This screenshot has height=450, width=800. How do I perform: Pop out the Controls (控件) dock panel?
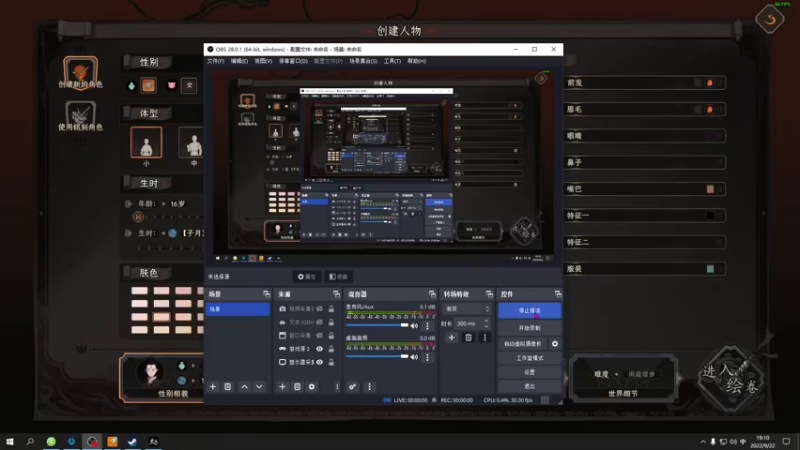(x=558, y=294)
